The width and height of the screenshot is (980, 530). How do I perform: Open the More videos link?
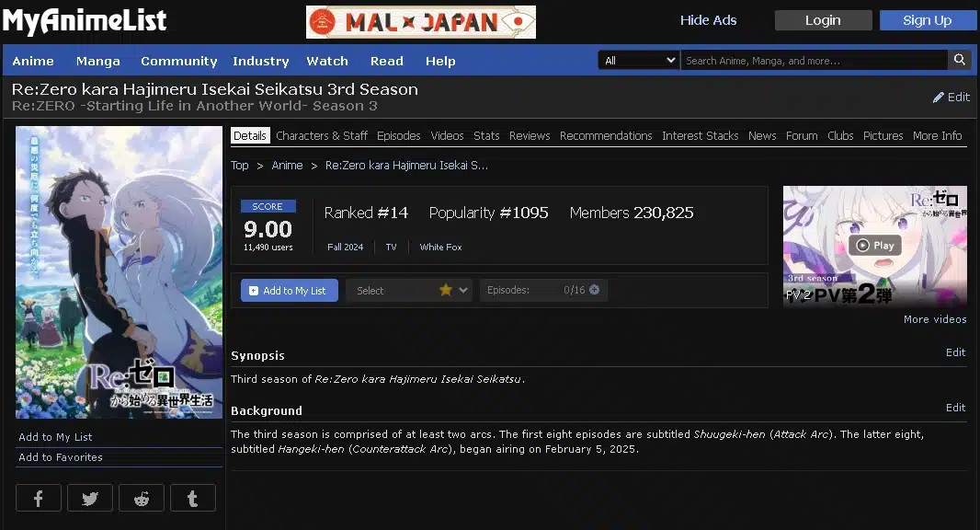934,319
